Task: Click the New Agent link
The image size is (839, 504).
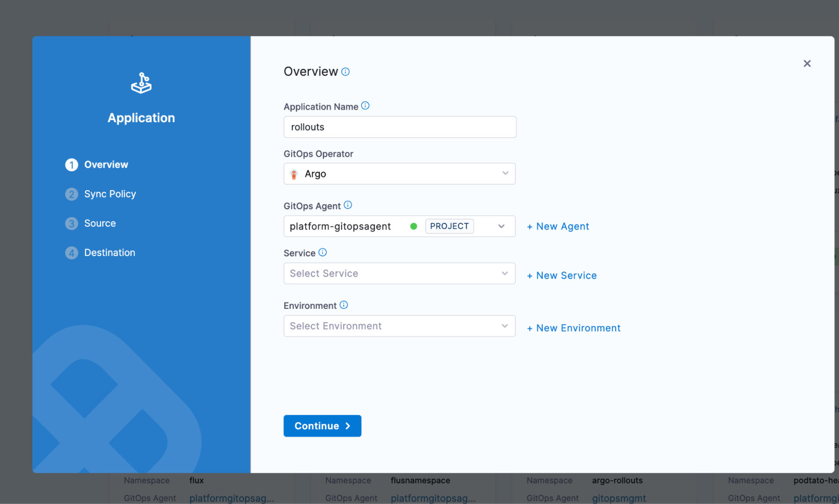Action: 558,226
